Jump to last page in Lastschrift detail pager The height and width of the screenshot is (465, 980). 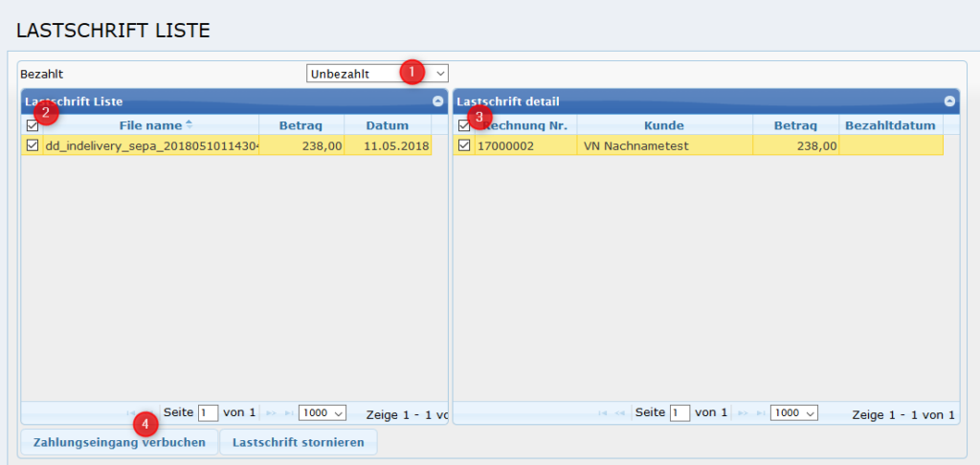(760, 413)
